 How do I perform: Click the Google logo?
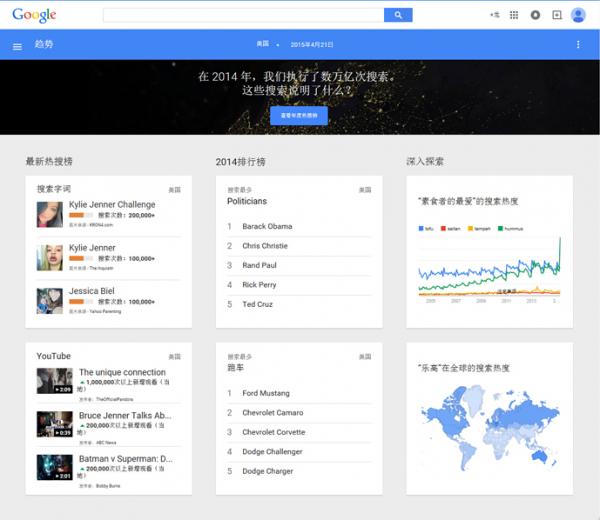click(34, 15)
